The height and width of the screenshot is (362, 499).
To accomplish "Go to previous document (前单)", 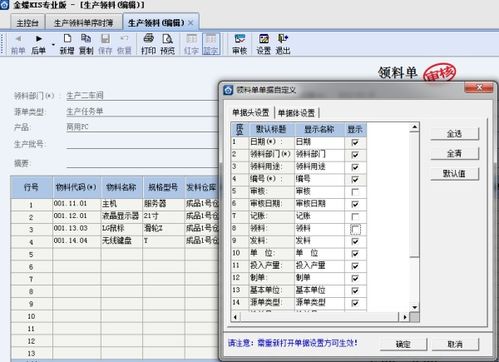I will (18, 44).
